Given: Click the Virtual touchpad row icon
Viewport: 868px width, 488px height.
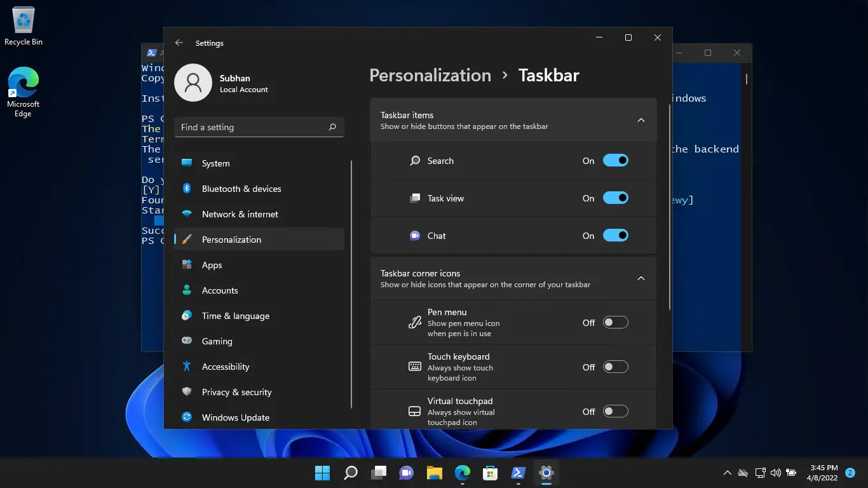Looking at the screenshot, I should click(415, 412).
